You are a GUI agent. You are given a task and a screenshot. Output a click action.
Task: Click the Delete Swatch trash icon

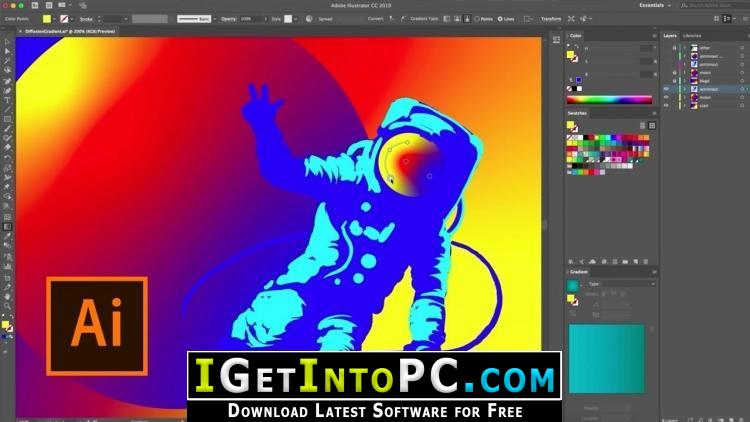[646, 262]
